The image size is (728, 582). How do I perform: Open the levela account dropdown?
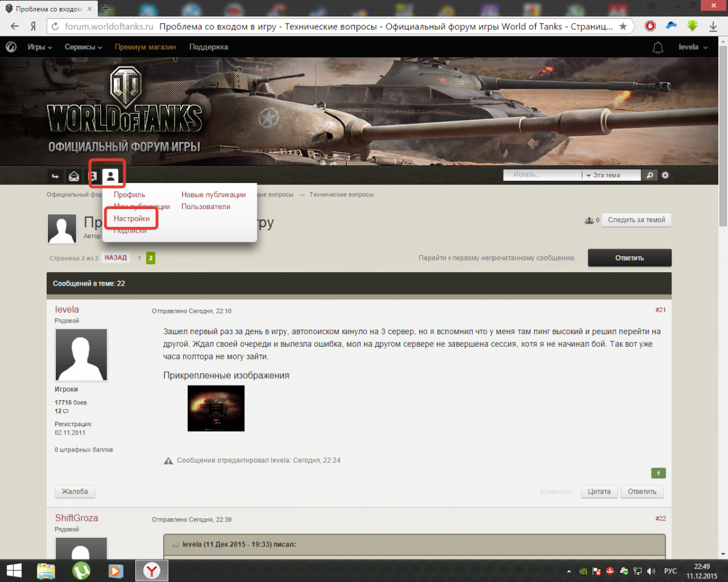click(x=692, y=47)
